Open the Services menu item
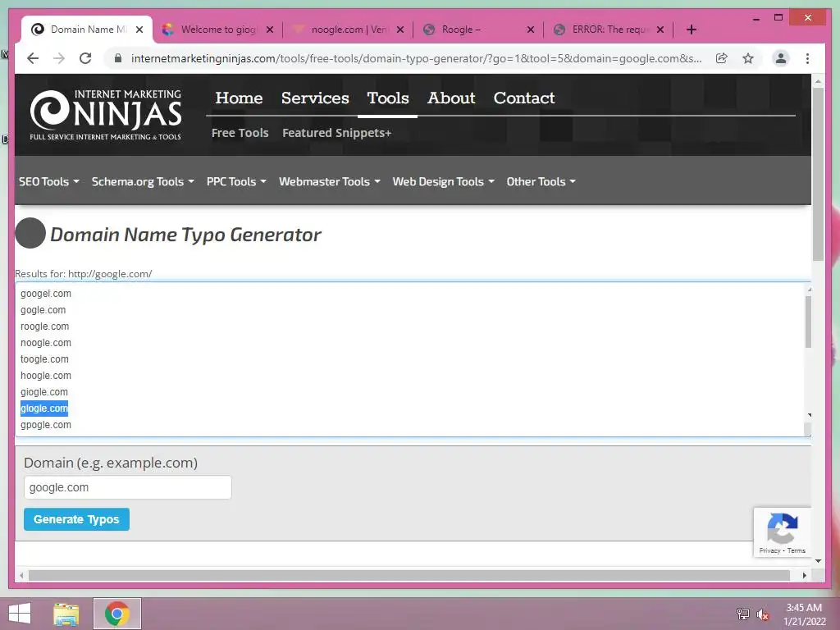Image resolution: width=840 pixels, height=630 pixels. [x=315, y=98]
